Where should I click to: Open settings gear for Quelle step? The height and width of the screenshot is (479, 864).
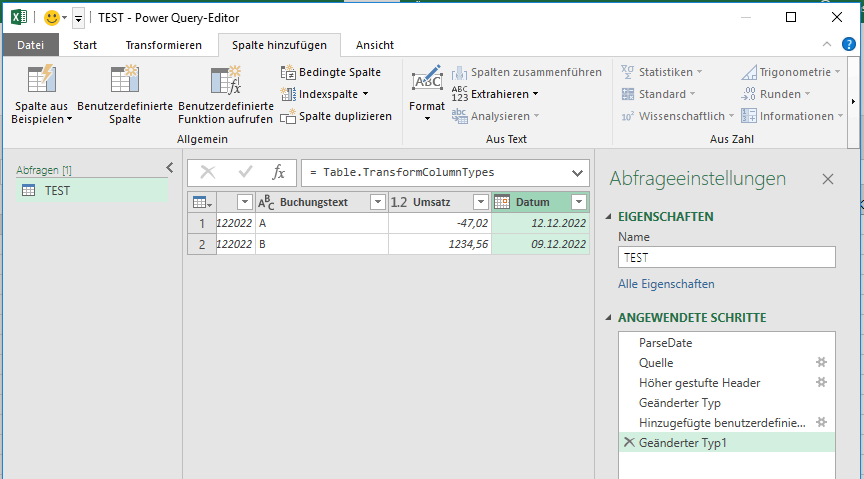[x=821, y=363]
